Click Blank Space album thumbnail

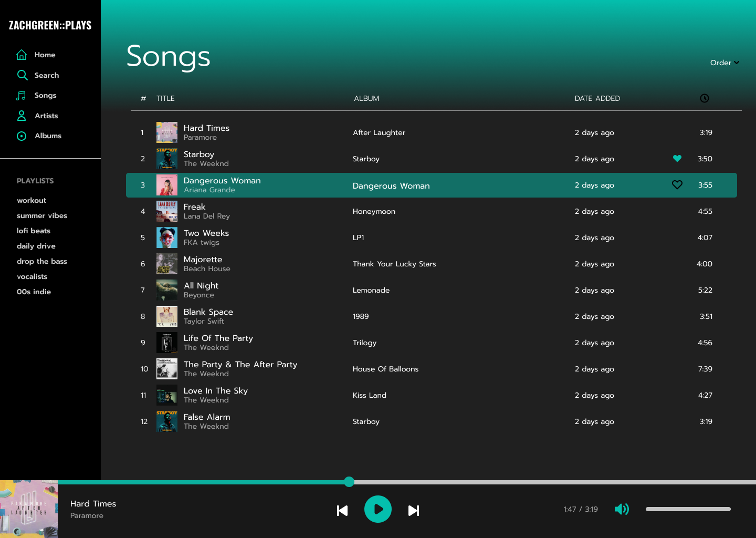pos(167,316)
